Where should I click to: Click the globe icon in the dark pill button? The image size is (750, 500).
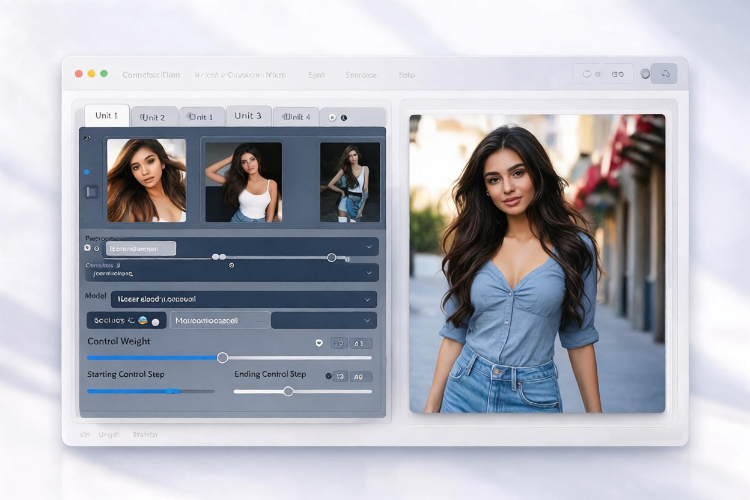coord(143,320)
